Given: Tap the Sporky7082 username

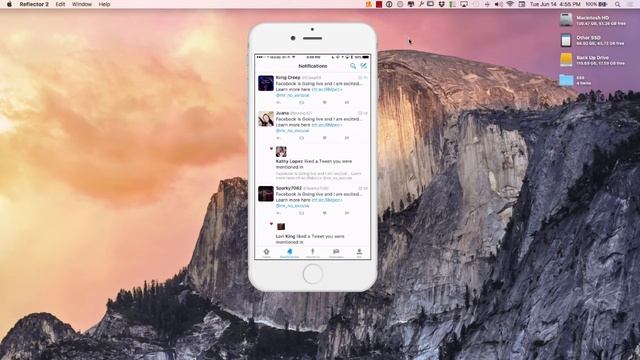Looking at the screenshot, I should click(x=289, y=188).
